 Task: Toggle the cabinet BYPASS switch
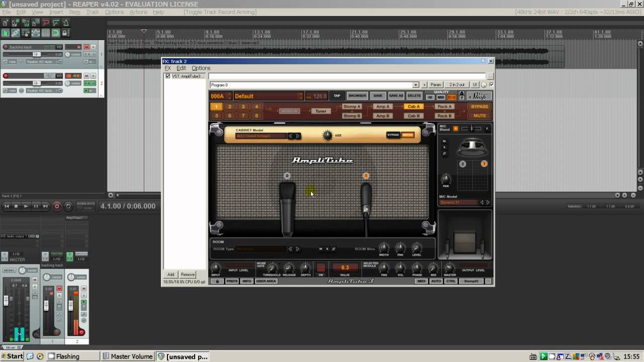pyautogui.click(x=393, y=135)
